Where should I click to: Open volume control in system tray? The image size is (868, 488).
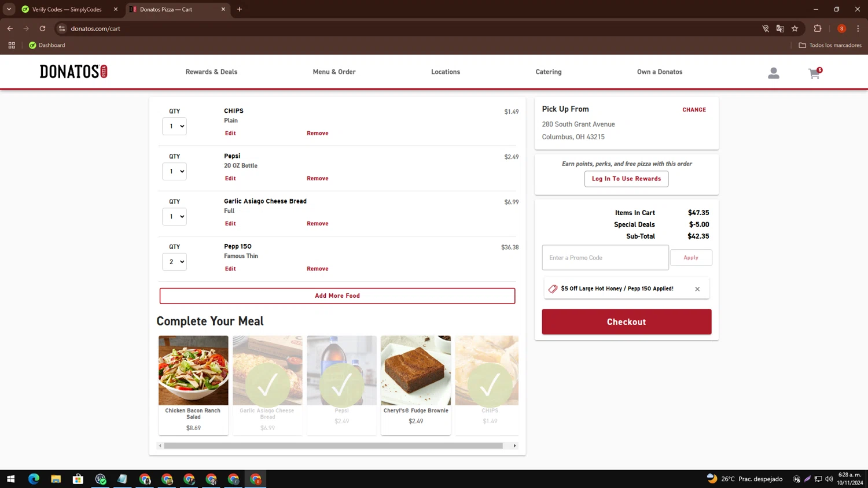[x=829, y=479]
